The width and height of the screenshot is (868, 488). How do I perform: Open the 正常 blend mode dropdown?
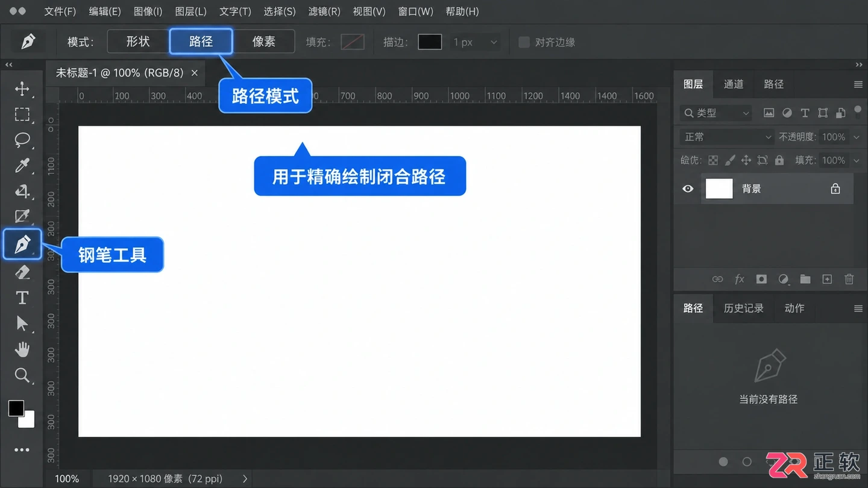(727, 137)
